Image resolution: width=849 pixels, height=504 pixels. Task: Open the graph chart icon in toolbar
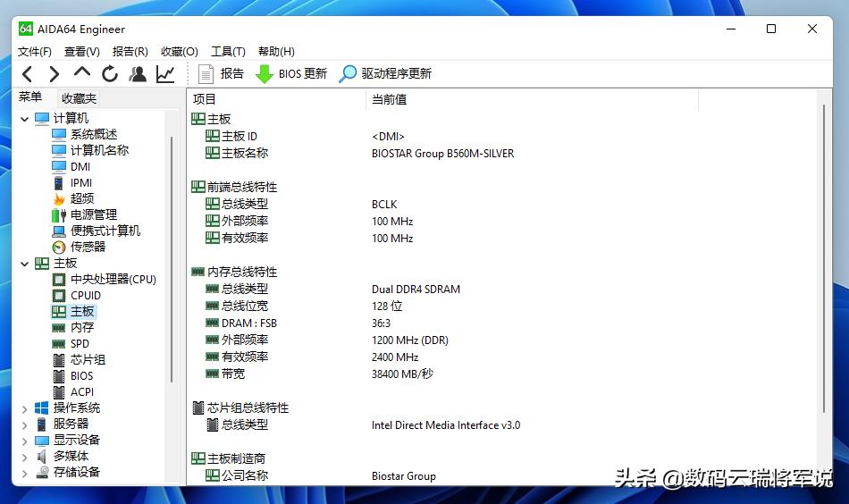click(165, 73)
